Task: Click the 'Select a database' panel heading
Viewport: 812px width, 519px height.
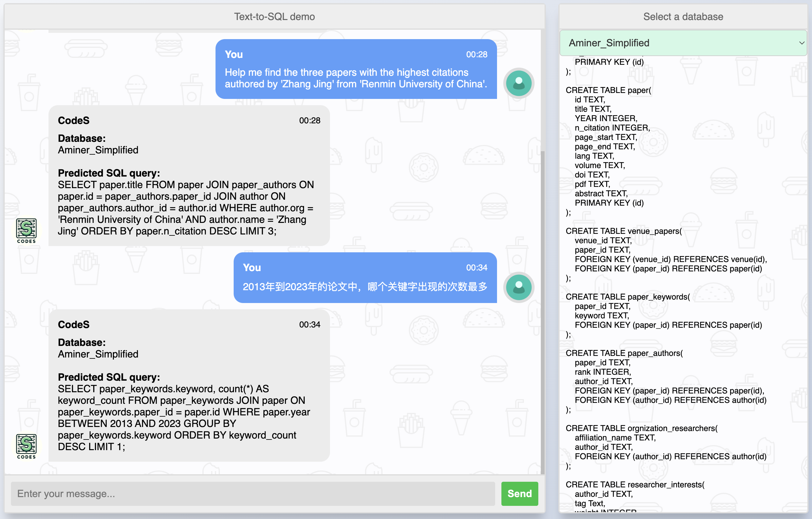Action: (683, 17)
